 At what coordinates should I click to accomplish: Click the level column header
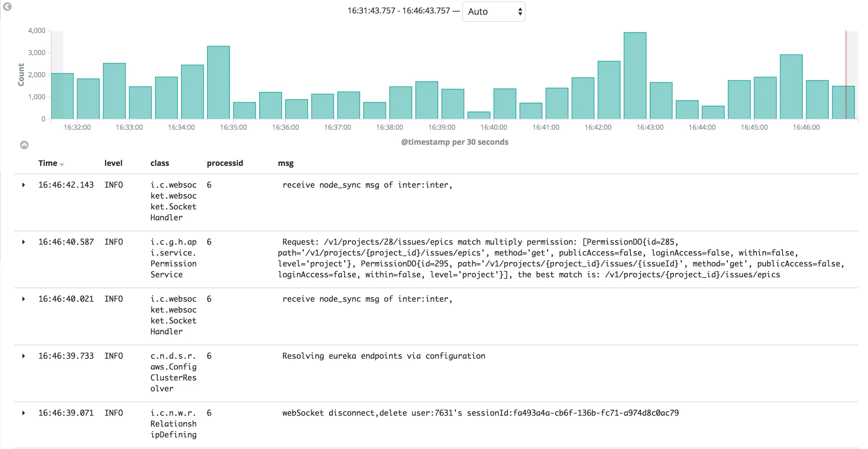point(113,163)
